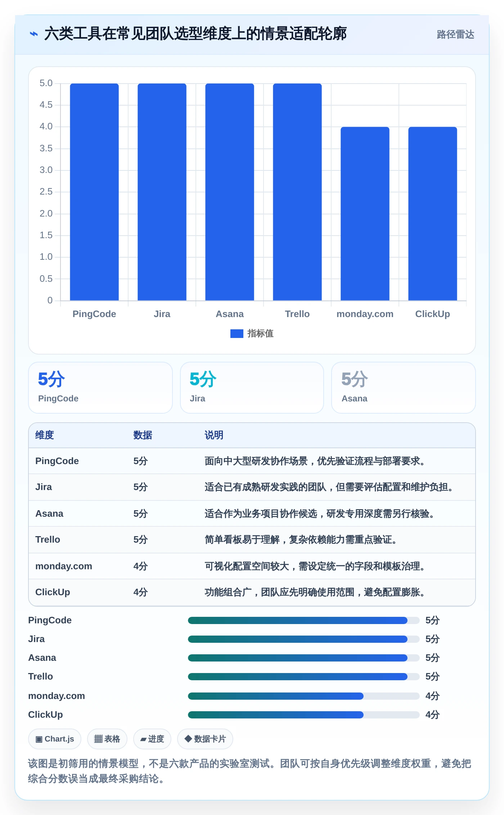This screenshot has height=815, width=504.
Task: Click the 指标值 legend label
Action: [x=260, y=334]
